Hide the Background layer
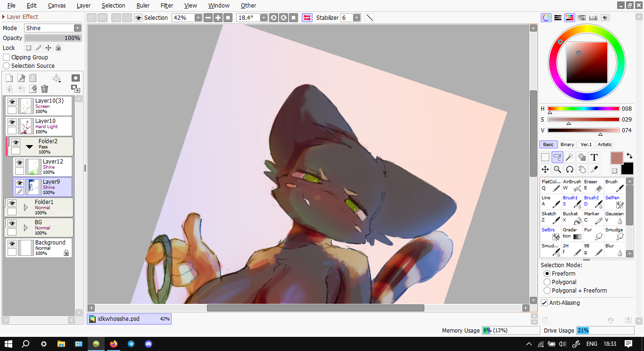 coord(12,244)
